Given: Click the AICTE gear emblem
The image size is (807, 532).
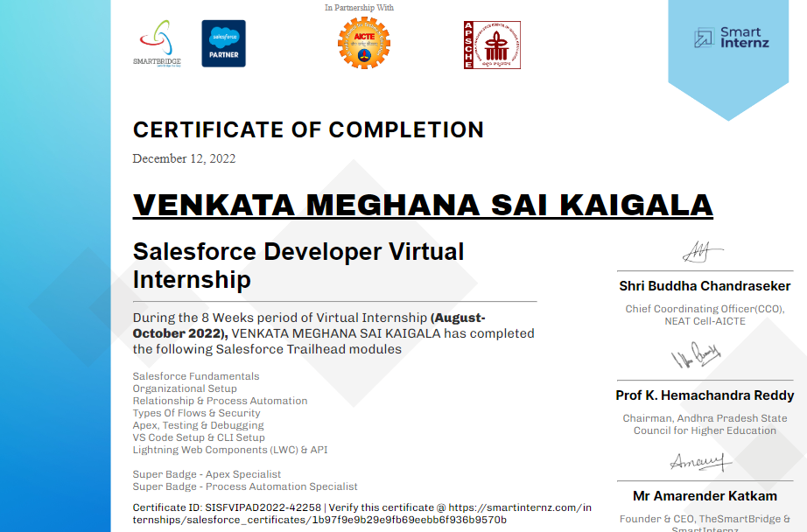Looking at the screenshot, I should point(364,43).
